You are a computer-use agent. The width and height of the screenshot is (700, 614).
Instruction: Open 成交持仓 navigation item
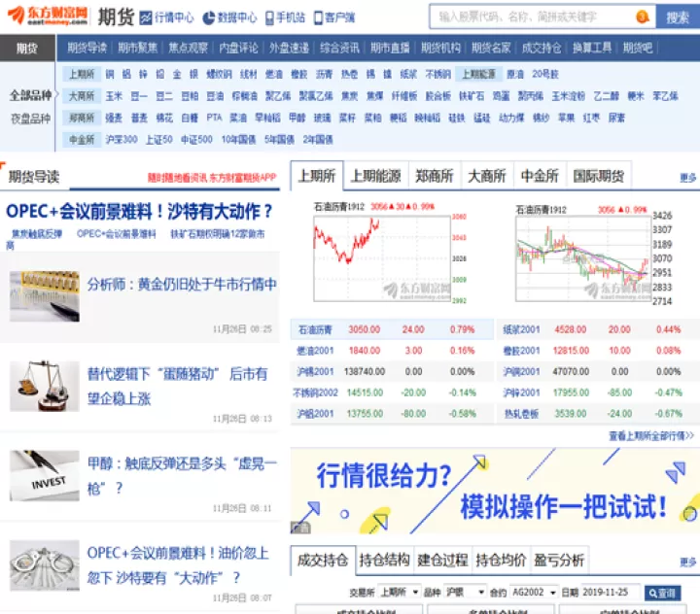(542, 48)
